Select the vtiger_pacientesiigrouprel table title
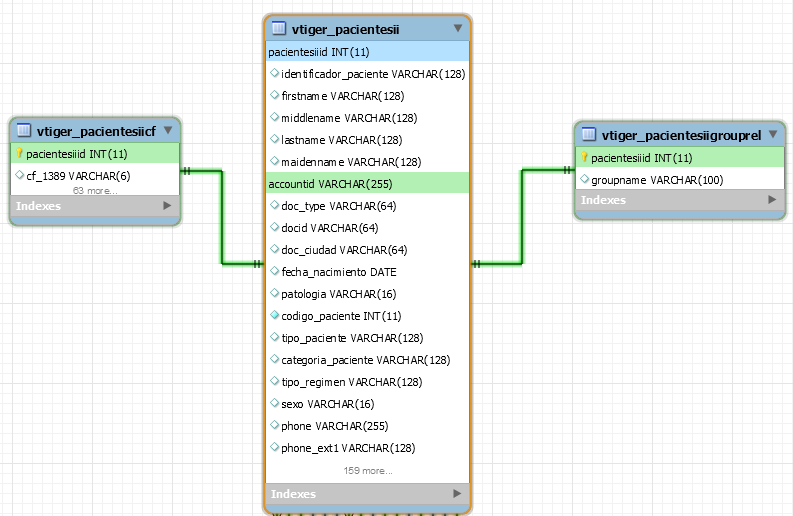The width and height of the screenshot is (793, 516). (681, 136)
